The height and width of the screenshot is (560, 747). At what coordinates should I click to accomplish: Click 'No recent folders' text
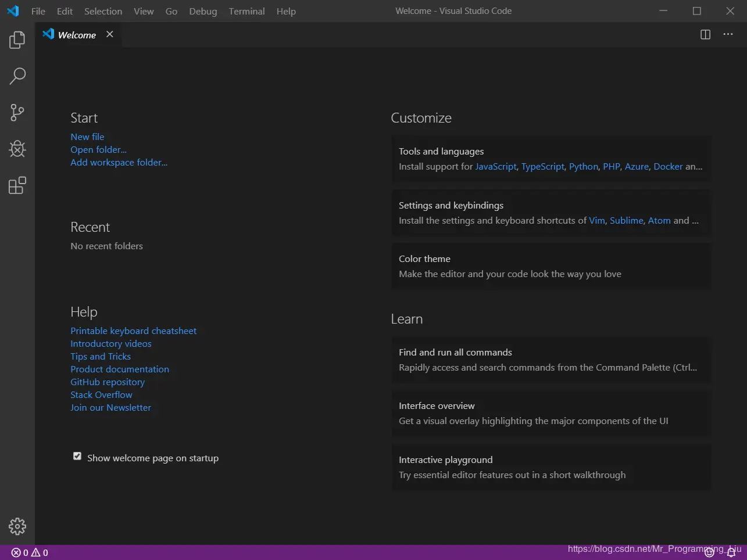coord(106,246)
